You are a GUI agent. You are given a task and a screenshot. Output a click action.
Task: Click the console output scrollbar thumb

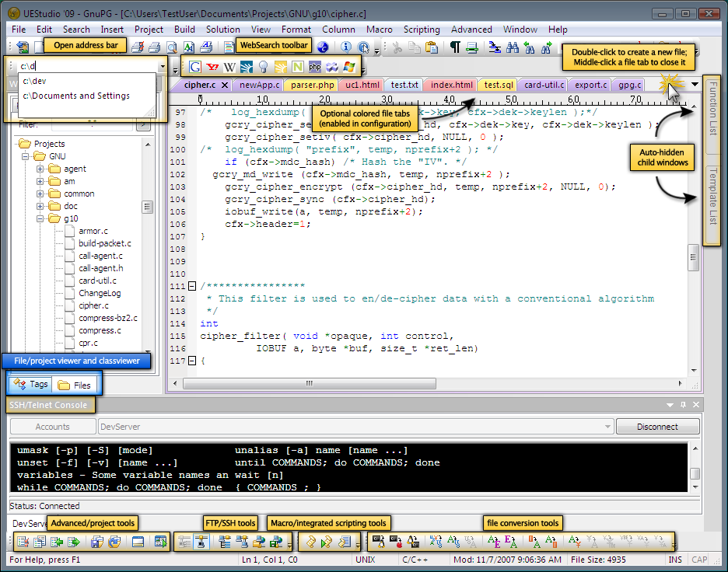(x=695, y=473)
